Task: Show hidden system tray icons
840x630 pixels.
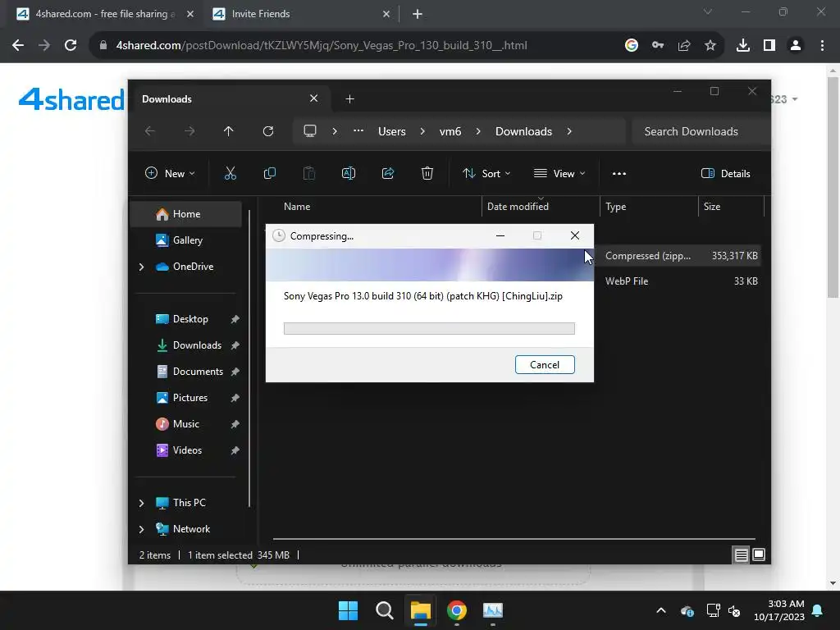Action: (661, 610)
